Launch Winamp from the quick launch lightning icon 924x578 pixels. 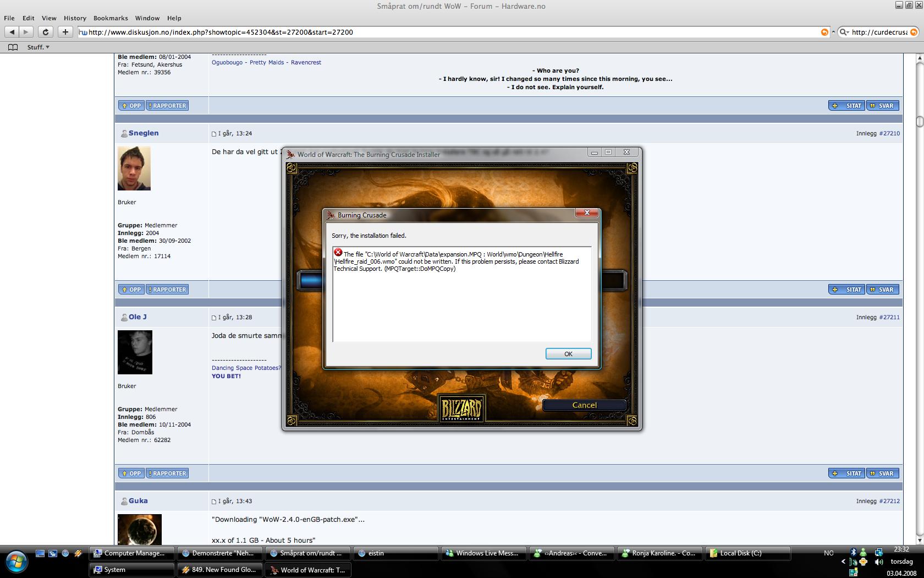point(78,553)
